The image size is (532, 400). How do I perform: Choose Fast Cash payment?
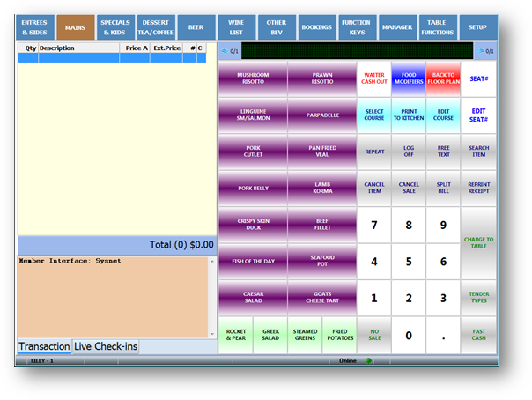pyautogui.click(x=478, y=335)
